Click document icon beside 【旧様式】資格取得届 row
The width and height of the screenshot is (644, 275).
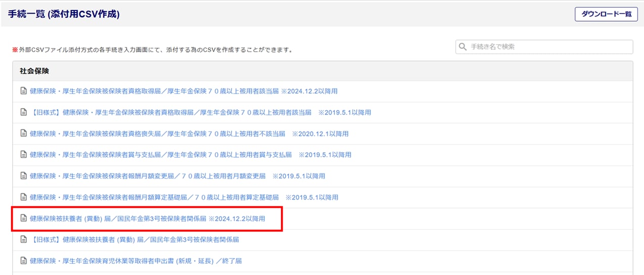pyautogui.click(x=23, y=113)
